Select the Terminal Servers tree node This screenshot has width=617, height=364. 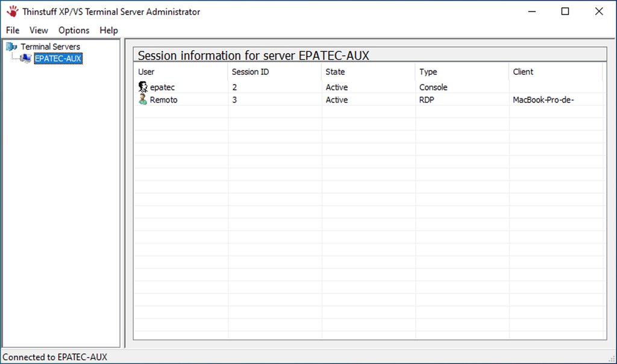[x=50, y=47]
